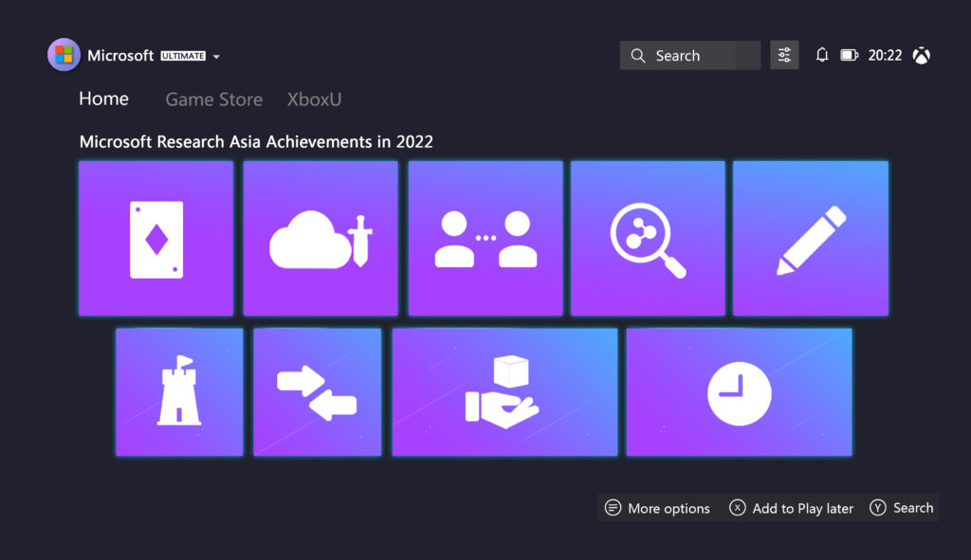Click the notification bell icon

coord(822,56)
